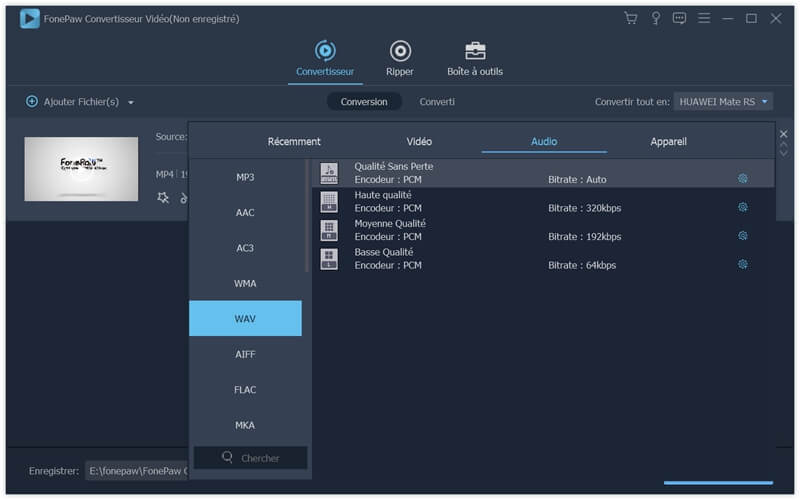Select the Qualité Sans Perte preset
The width and height of the screenshot is (800, 500).
pyautogui.click(x=543, y=173)
